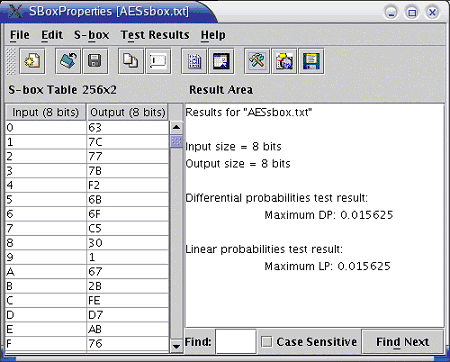Click the Copy pages toolbar icon

pos(131,61)
